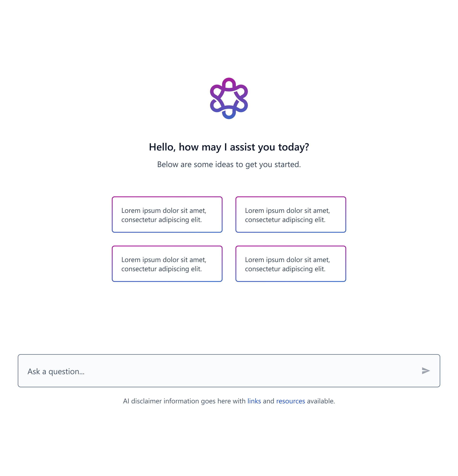458x476 pixels.
Task: Select the first Lorem ipsum suggestion card
Action: (x=167, y=214)
